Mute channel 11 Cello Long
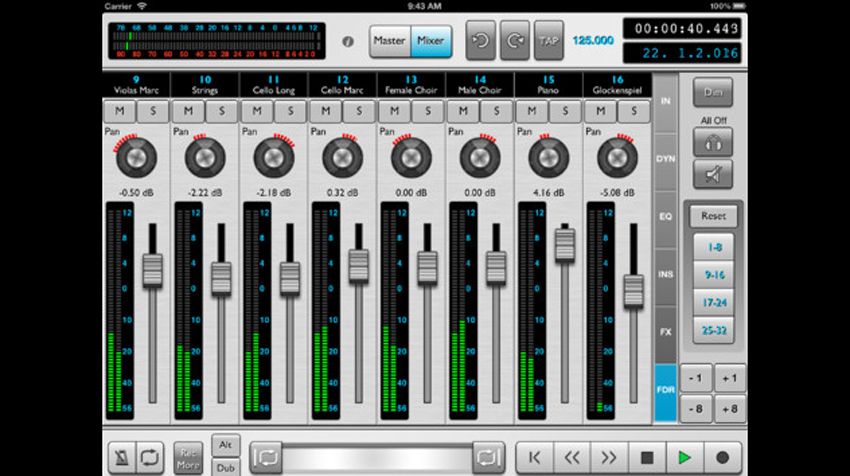 coord(257,111)
